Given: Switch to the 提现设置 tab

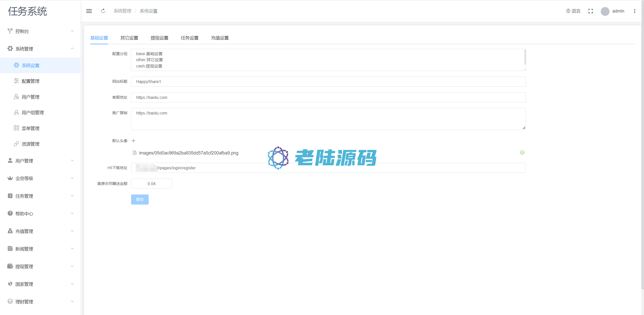Looking at the screenshot, I should pyautogui.click(x=159, y=38).
